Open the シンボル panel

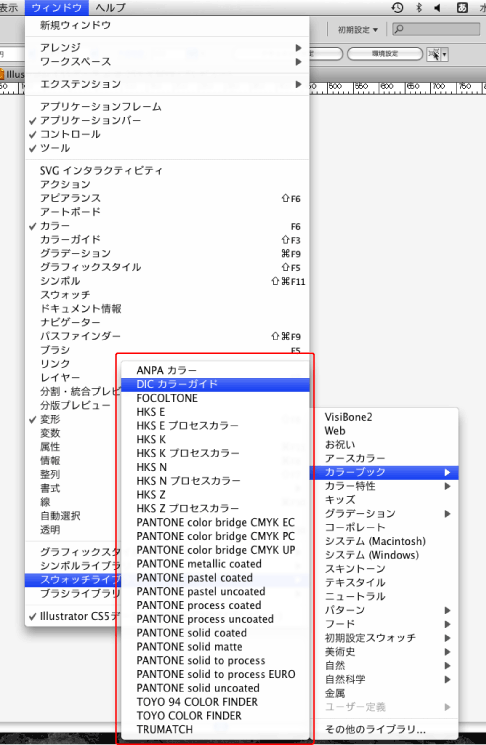[x=167, y=281]
